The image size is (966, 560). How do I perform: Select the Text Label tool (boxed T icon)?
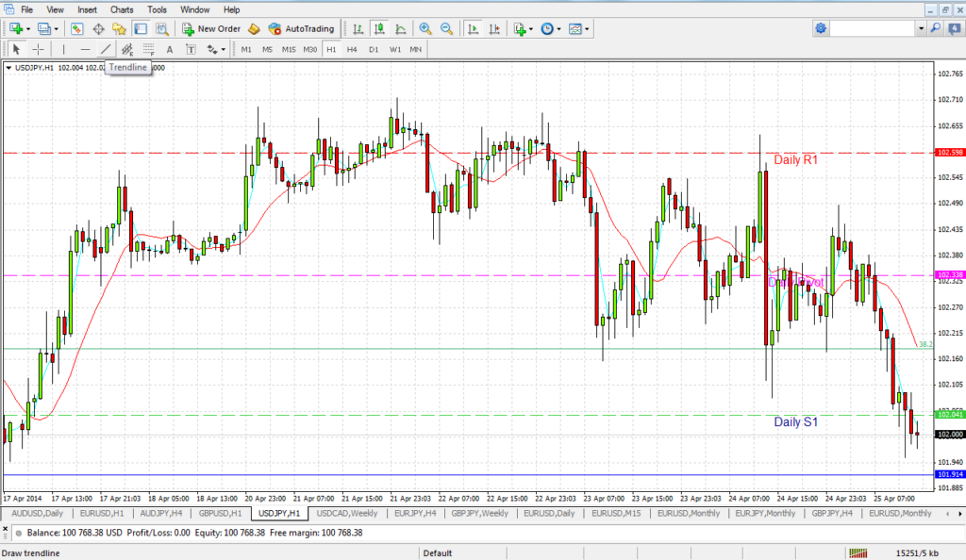tap(191, 49)
